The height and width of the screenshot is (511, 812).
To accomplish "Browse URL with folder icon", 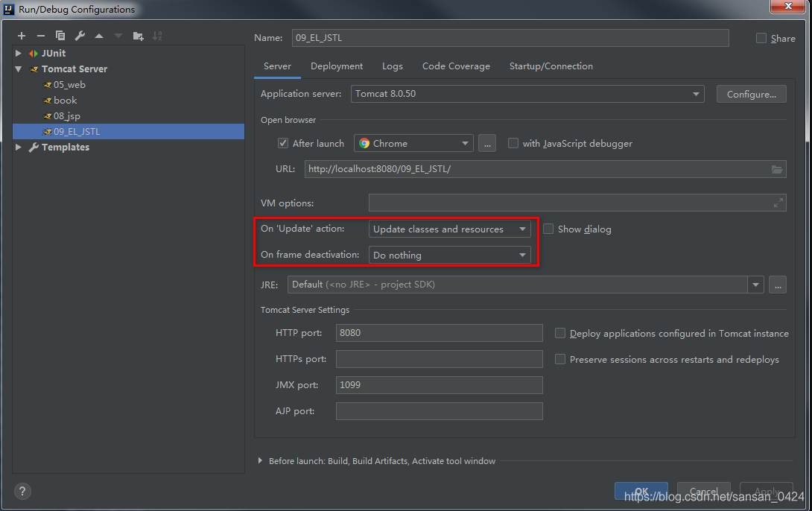I will coord(777,169).
